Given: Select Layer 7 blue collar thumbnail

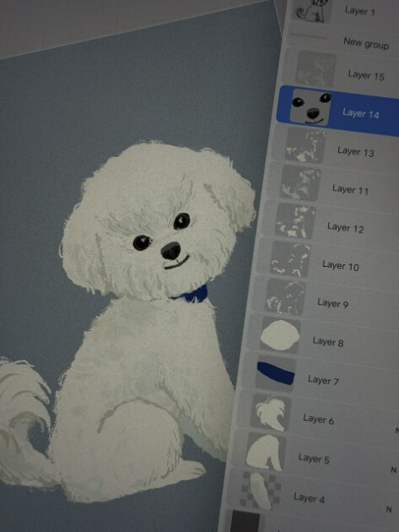Looking at the screenshot, I should [x=275, y=373].
